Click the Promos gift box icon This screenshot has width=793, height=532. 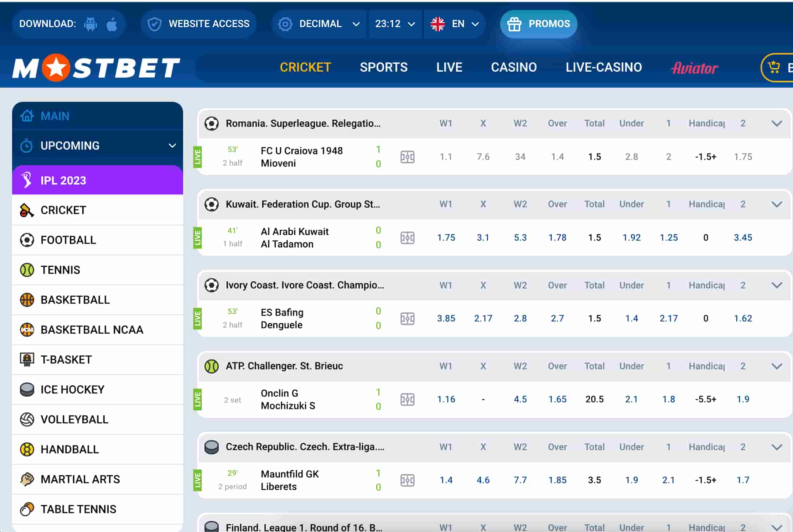pos(514,24)
